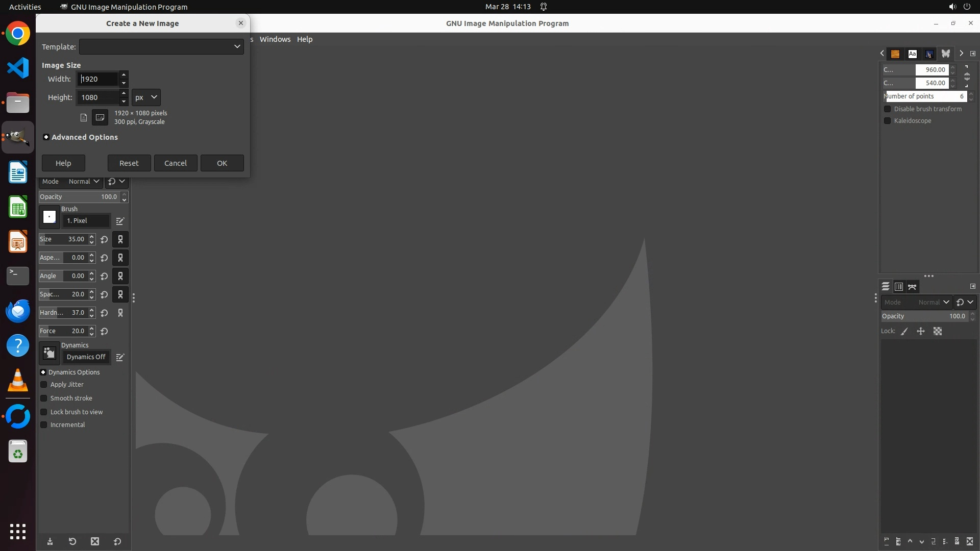Click the tool Opacity slider
This screenshot has width=980, height=551.
77,197
